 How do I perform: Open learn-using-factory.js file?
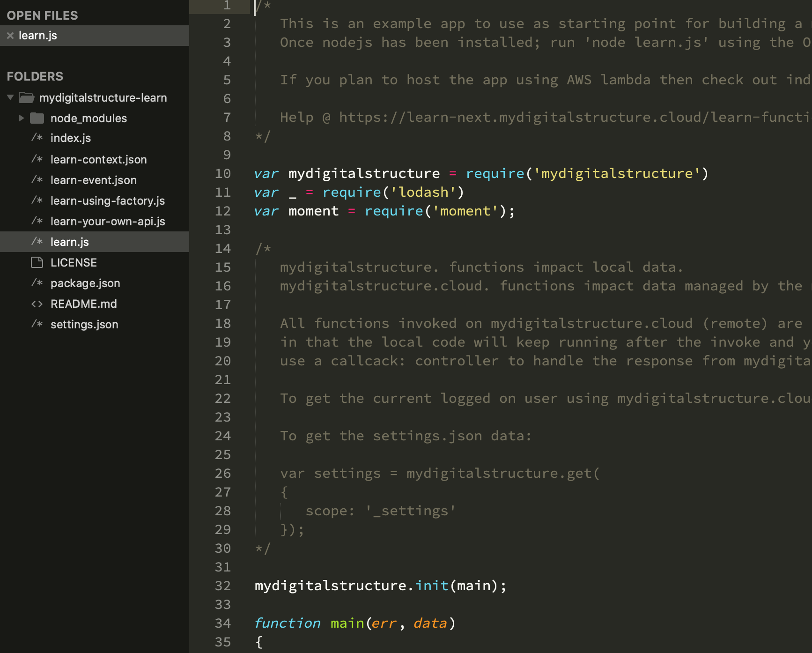pos(108,200)
